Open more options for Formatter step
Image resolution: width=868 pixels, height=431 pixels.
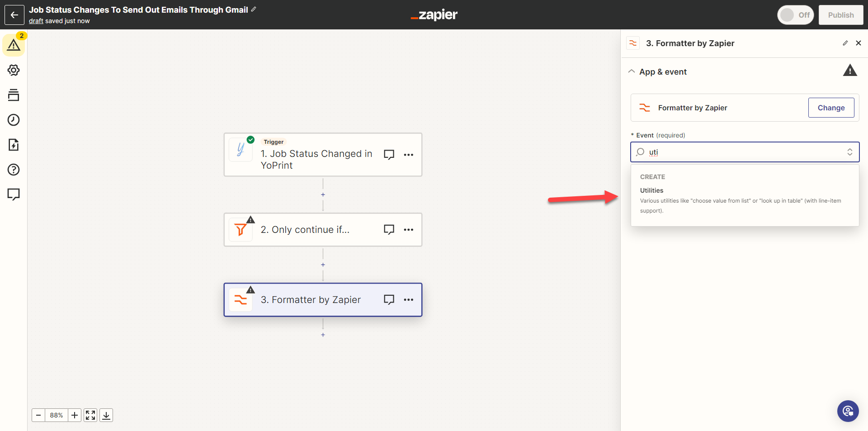click(409, 300)
